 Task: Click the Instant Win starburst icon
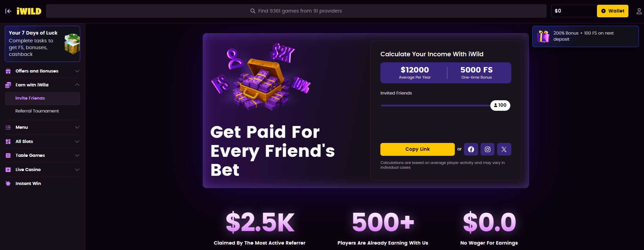8,184
